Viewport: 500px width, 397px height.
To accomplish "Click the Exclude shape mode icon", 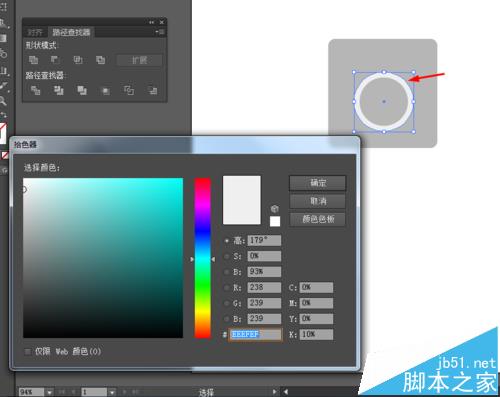I will (x=100, y=60).
